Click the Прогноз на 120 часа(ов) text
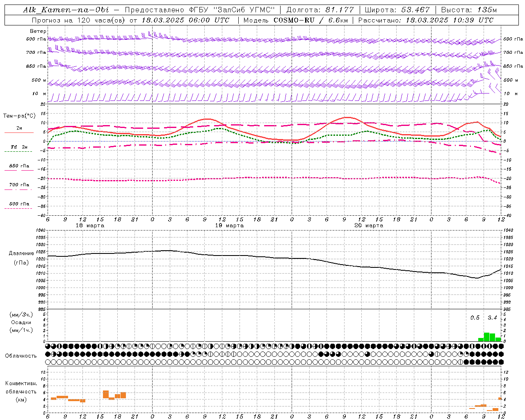The image size is (525, 420). [x=78, y=20]
